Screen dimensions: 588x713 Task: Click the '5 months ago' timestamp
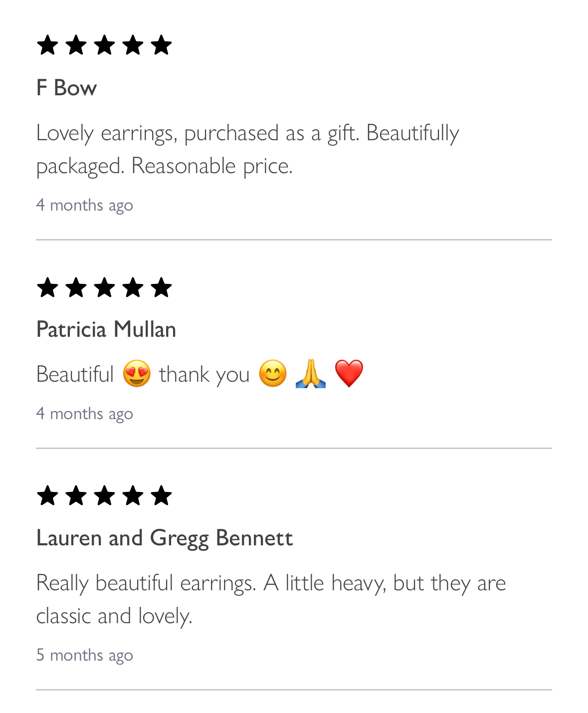[x=85, y=655]
